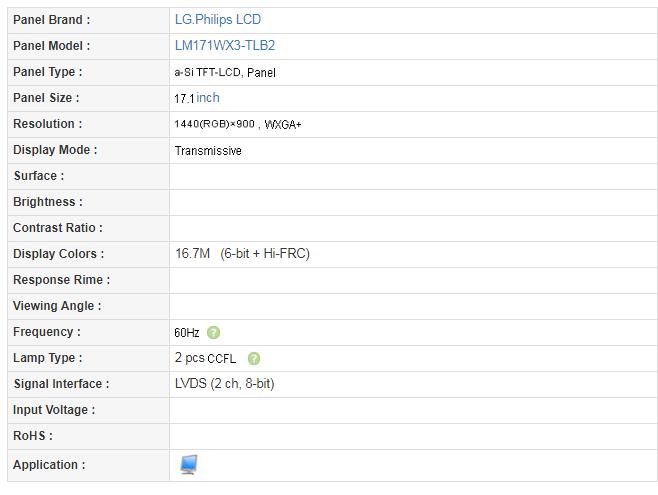The image size is (658, 495).
Task: Click the empty Brightness value cell
Action: click(x=413, y=202)
